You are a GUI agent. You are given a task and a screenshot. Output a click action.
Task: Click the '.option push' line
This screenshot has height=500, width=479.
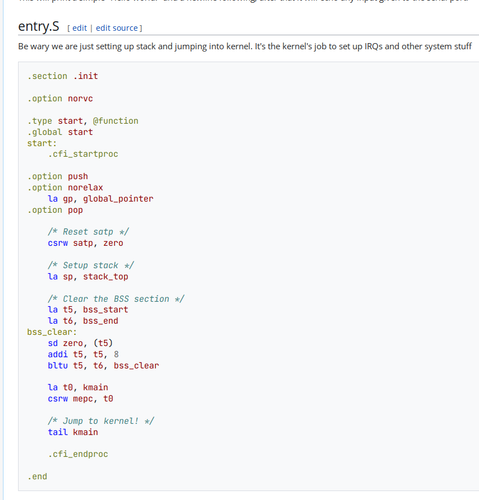(58, 176)
